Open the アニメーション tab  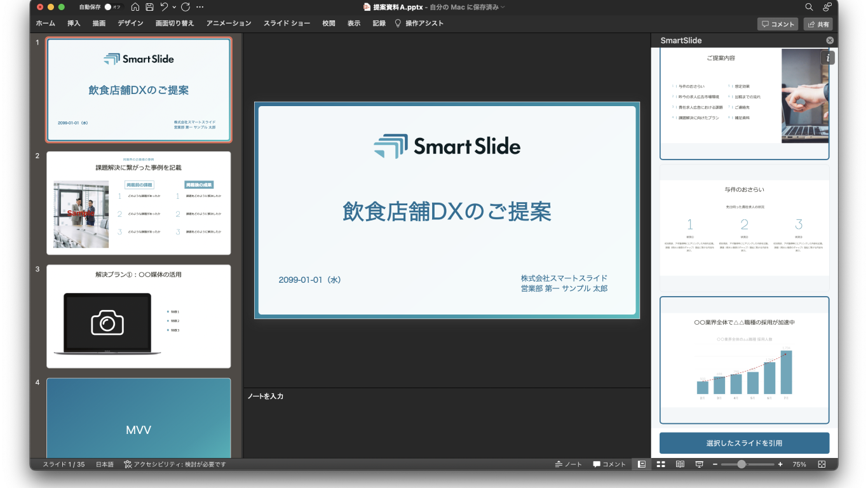point(229,24)
